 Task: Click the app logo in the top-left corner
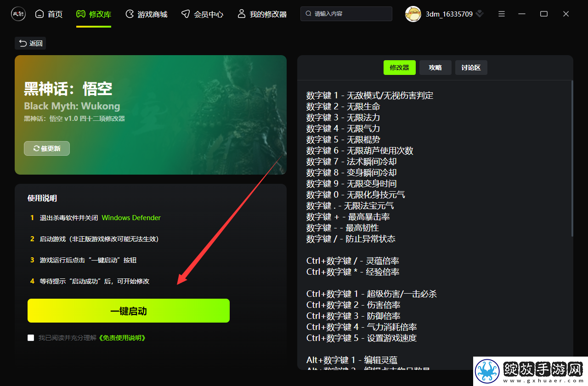pos(18,14)
